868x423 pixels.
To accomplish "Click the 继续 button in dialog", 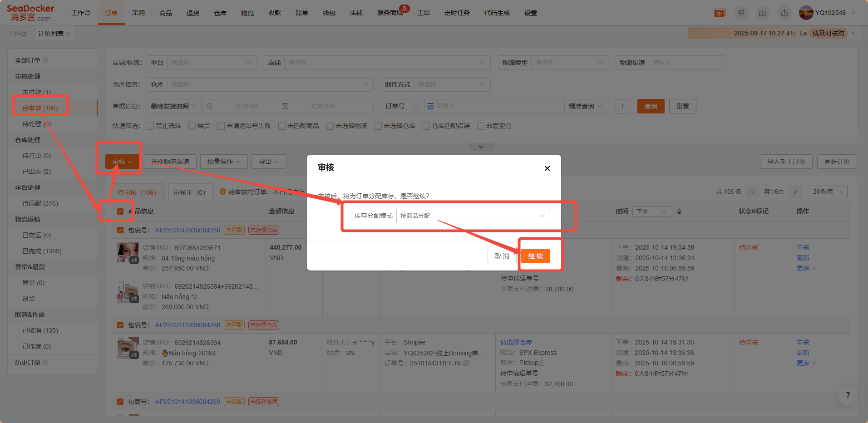I will pos(535,256).
